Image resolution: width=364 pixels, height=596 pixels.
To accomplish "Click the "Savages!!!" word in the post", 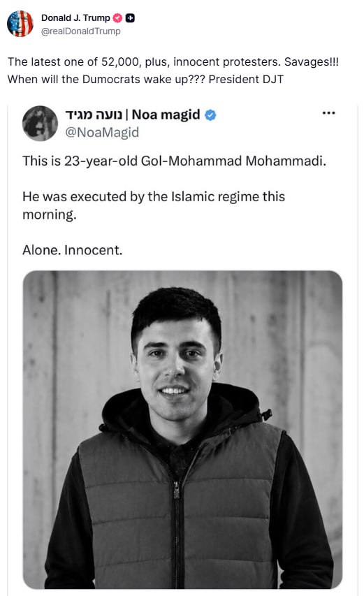I will (311, 61).
